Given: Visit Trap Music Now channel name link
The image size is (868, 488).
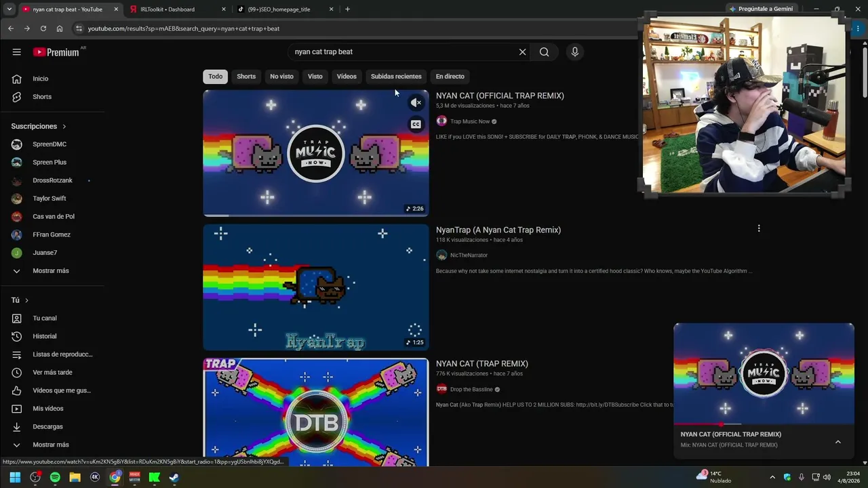Looking at the screenshot, I should [x=470, y=121].
